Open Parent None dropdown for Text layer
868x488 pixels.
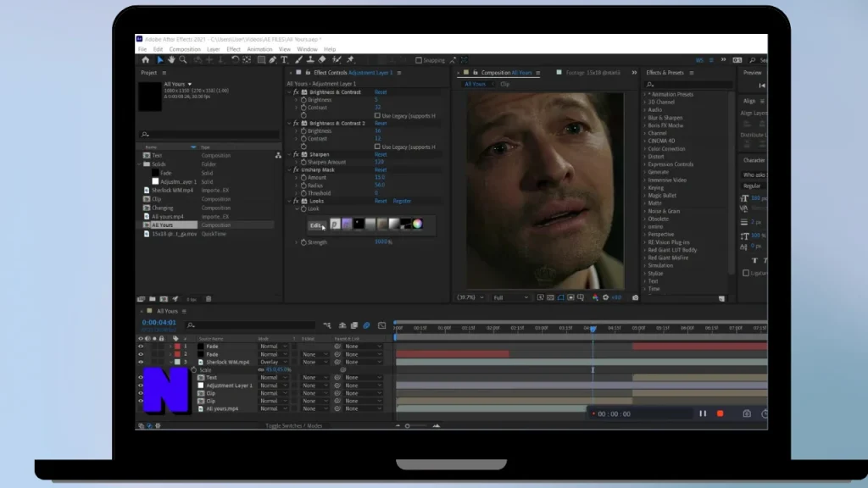coord(363,377)
